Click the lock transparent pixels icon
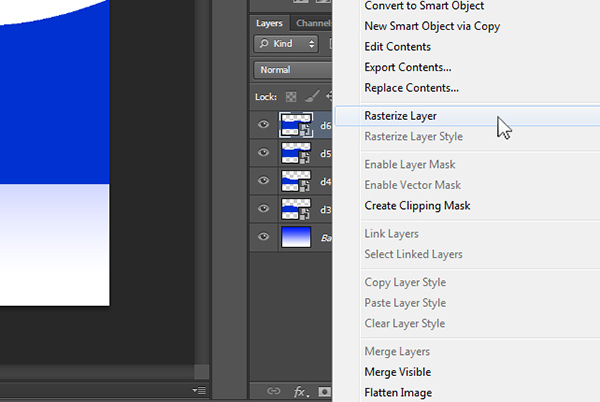Viewport: 600px width, 402px height. click(291, 97)
